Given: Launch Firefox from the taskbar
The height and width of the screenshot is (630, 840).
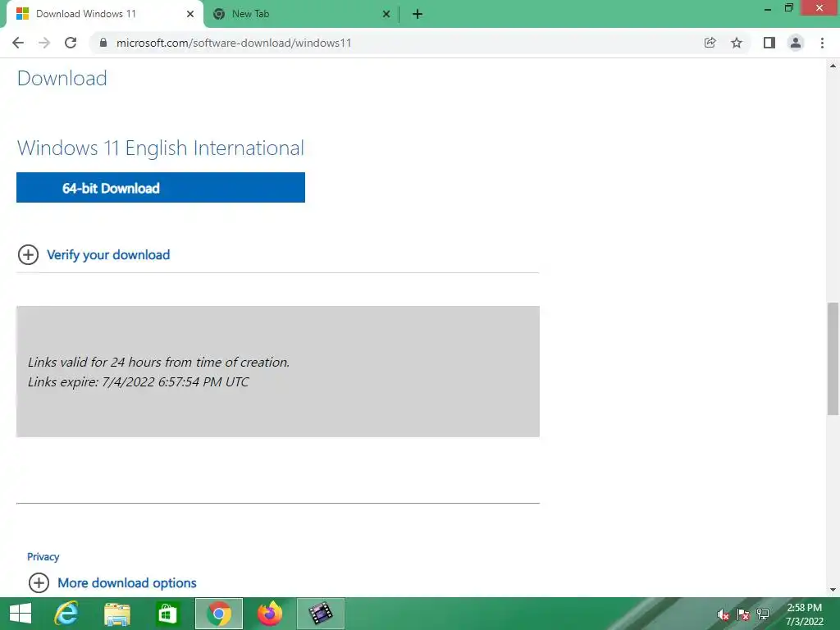Looking at the screenshot, I should [x=269, y=614].
